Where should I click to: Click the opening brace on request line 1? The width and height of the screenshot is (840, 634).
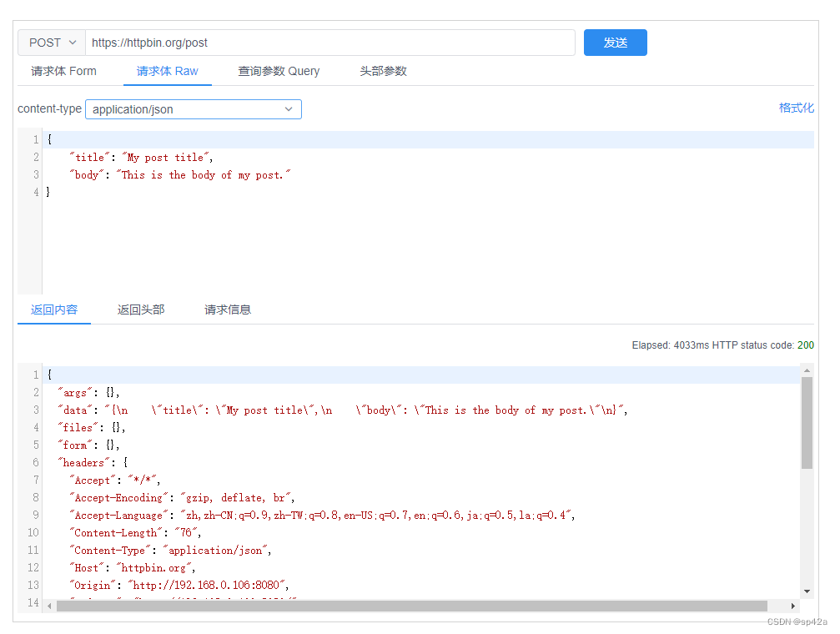[49, 140]
